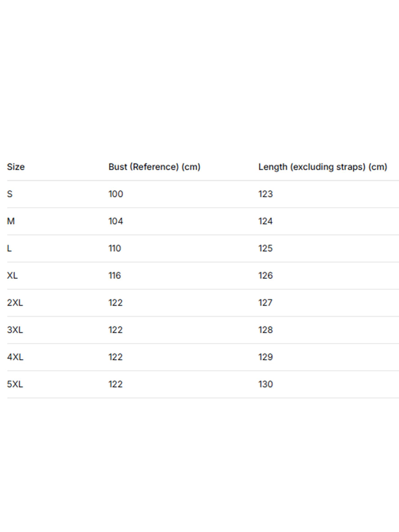Select the 2XL size row label

tap(15, 303)
